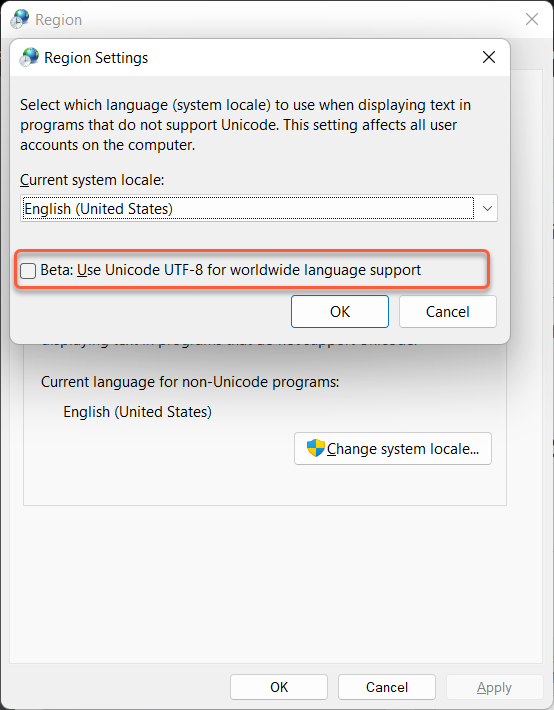Click the globe icon beside the Region title
This screenshot has width=554, height=710.
click(x=19, y=19)
